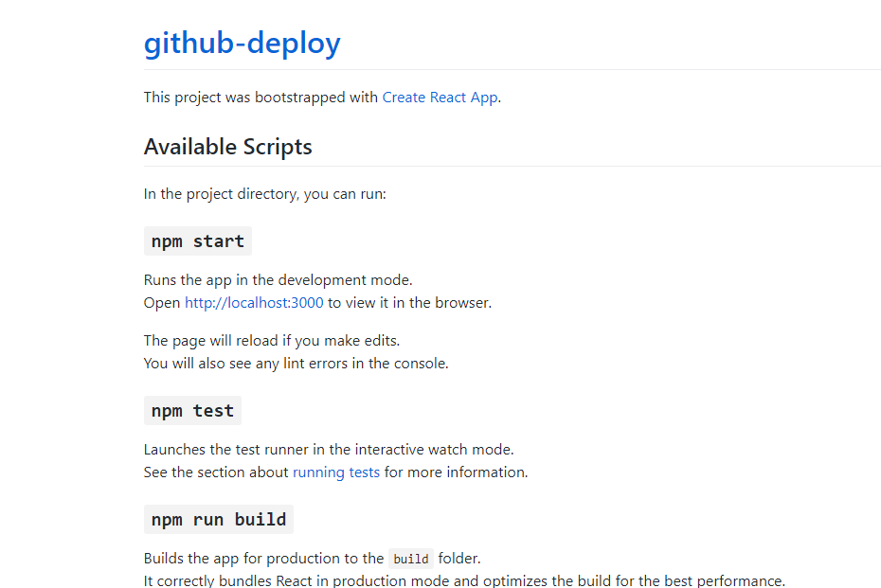Click the npm run build code heading
This screenshot has height=588, width=881.
tap(219, 520)
